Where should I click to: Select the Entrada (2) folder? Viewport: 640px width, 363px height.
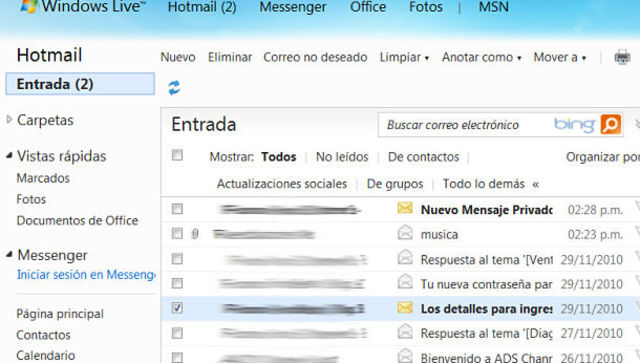tap(80, 84)
